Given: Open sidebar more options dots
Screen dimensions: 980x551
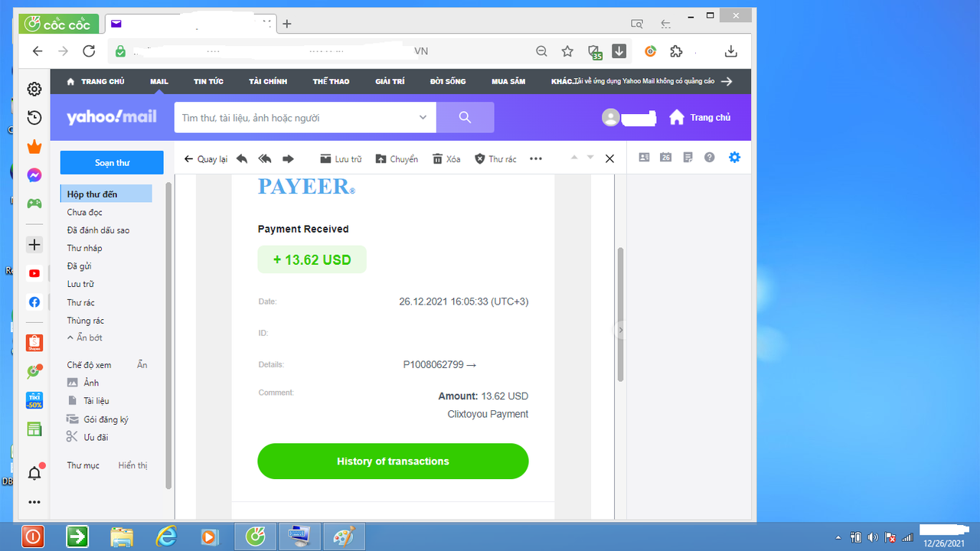Looking at the screenshot, I should point(34,503).
